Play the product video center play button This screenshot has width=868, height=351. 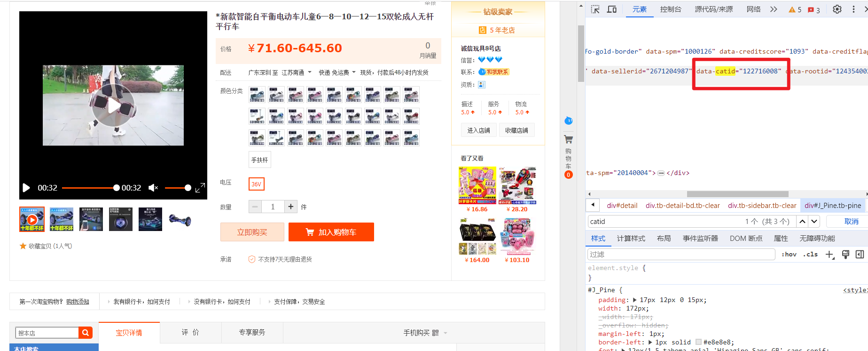point(113,105)
